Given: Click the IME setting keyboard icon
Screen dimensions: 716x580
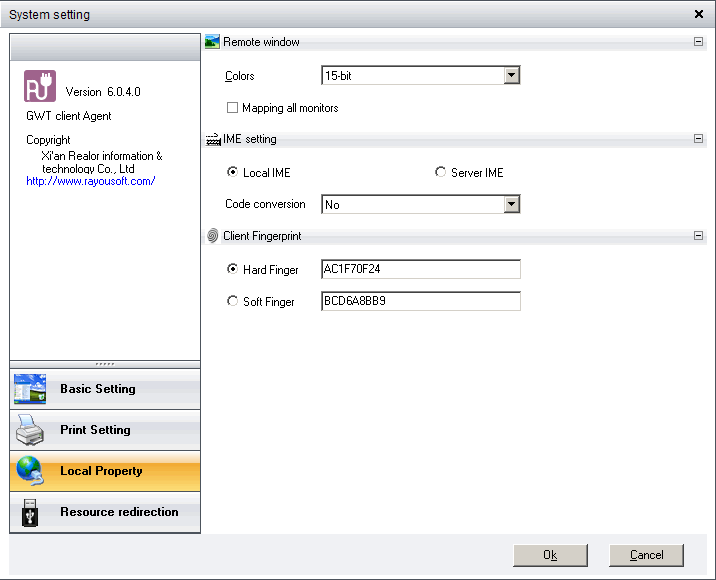Looking at the screenshot, I should click(x=212, y=140).
